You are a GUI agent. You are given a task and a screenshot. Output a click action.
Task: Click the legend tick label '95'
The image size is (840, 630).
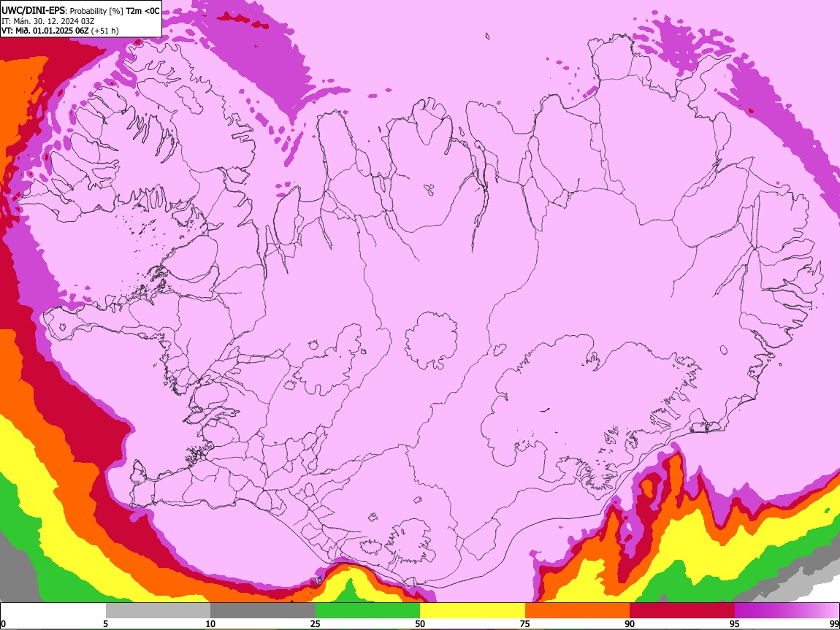pyautogui.click(x=735, y=623)
